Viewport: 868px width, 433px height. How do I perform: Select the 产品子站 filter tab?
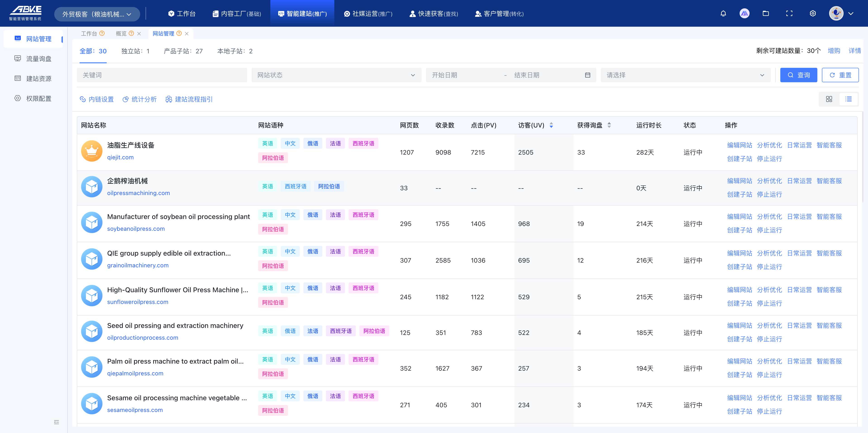183,51
